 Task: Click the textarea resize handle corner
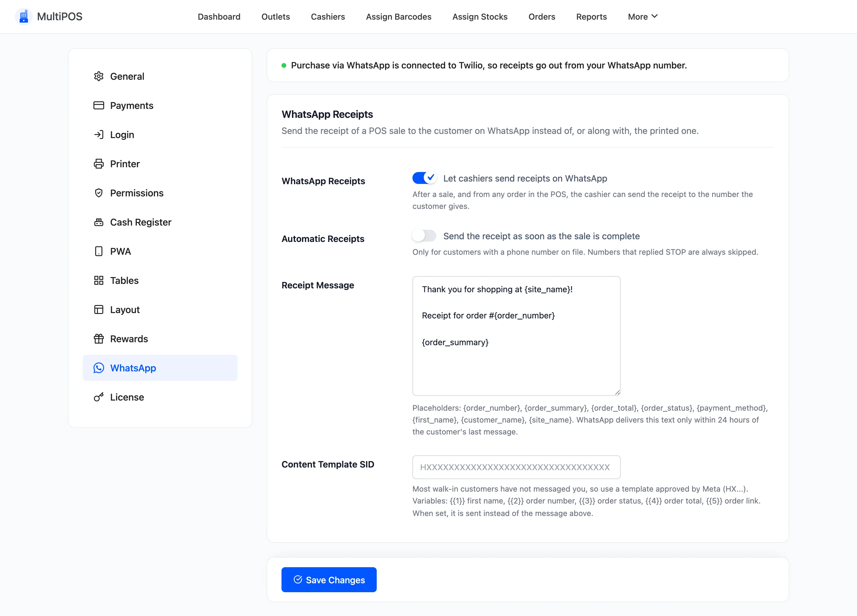pos(617,392)
